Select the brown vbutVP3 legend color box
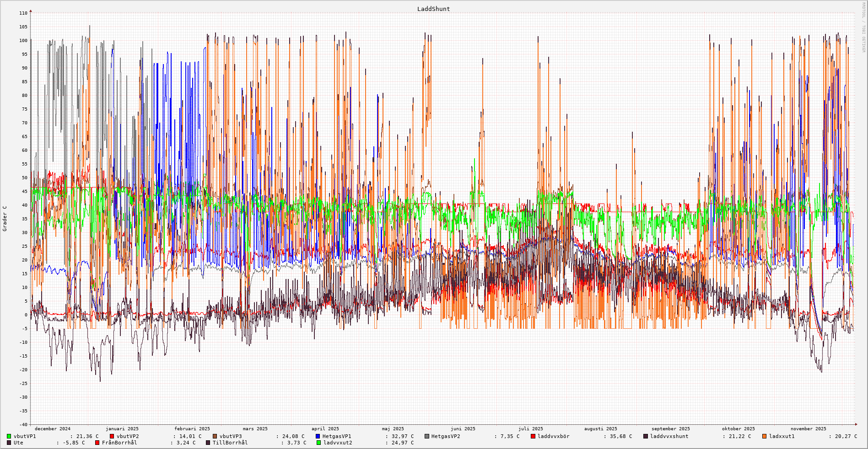This screenshot has width=868, height=449. (215, 436)
